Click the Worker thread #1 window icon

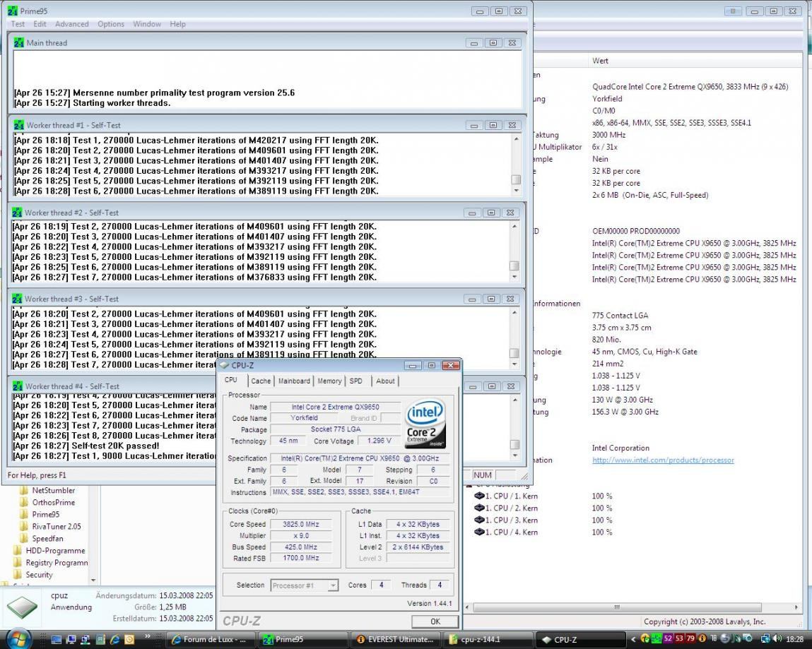tap(18, 125)
